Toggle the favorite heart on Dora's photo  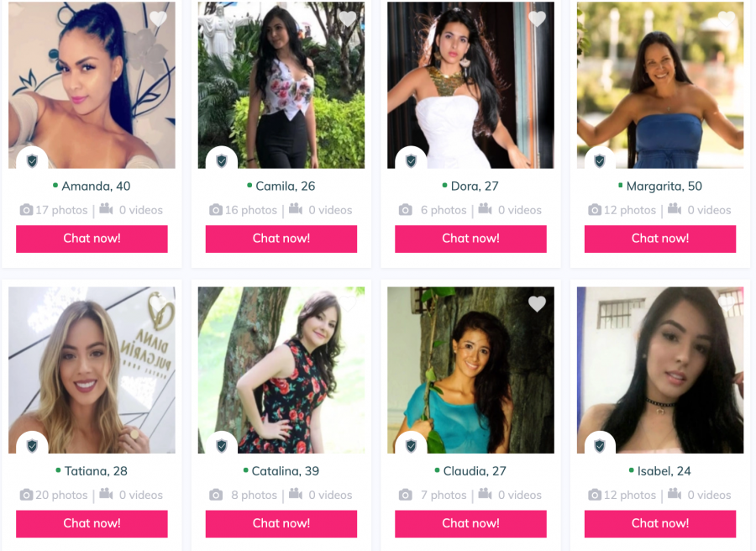tap(537, 18)
